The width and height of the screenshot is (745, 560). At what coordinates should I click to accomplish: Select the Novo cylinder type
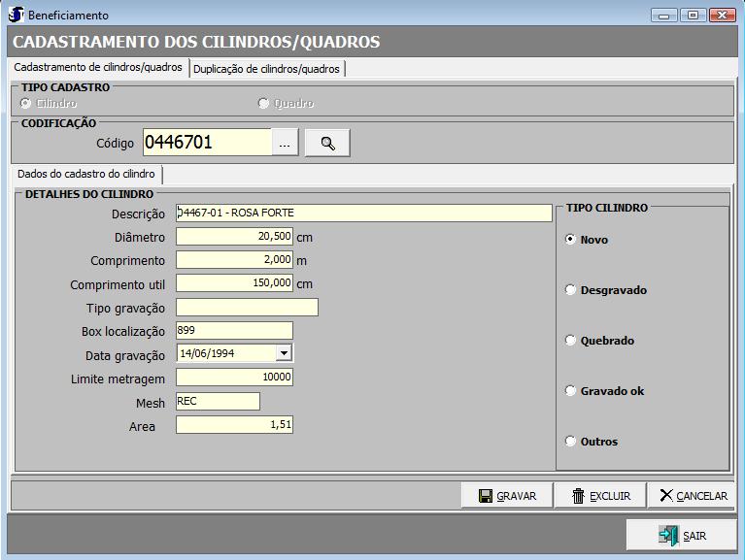(x=571, y=240)
